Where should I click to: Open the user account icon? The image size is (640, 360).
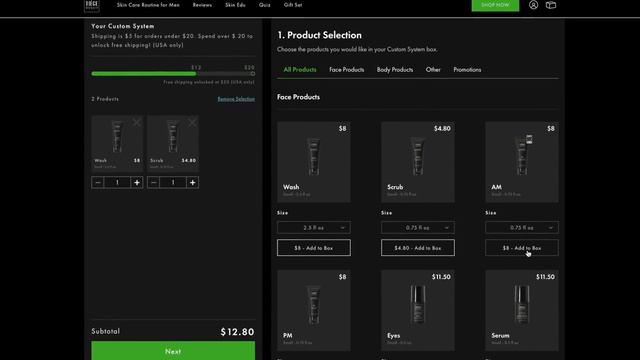[533, 5]
